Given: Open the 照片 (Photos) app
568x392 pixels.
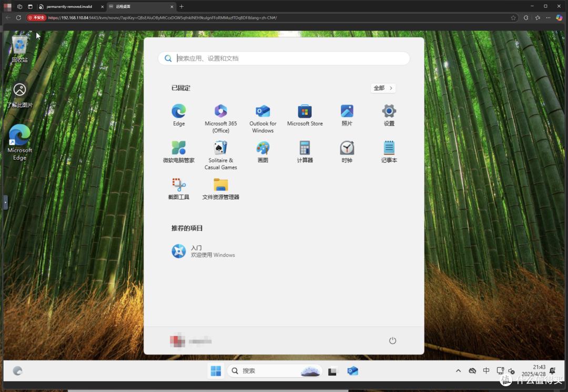Looking at the screenshot, I should [x=347, y=115].
